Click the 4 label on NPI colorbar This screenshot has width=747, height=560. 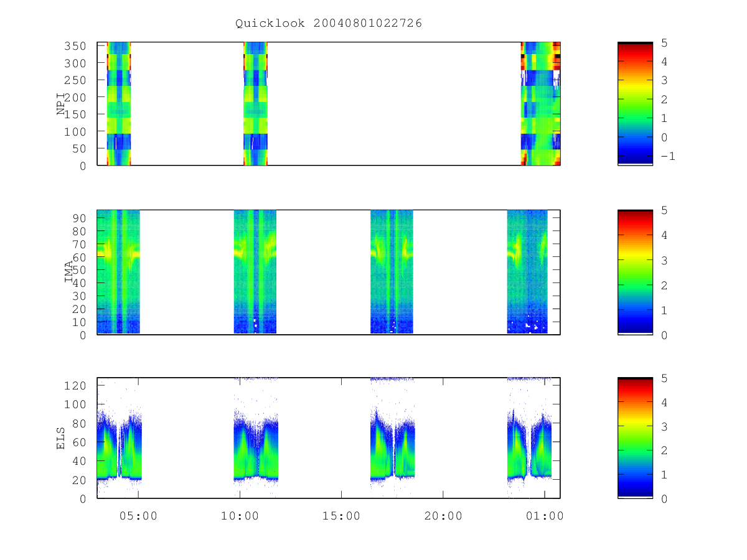click(x=663, y=62)
